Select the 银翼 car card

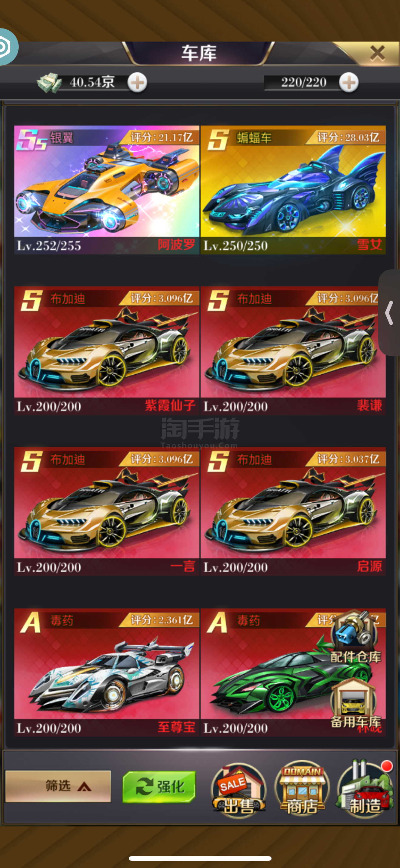[107, 190]
